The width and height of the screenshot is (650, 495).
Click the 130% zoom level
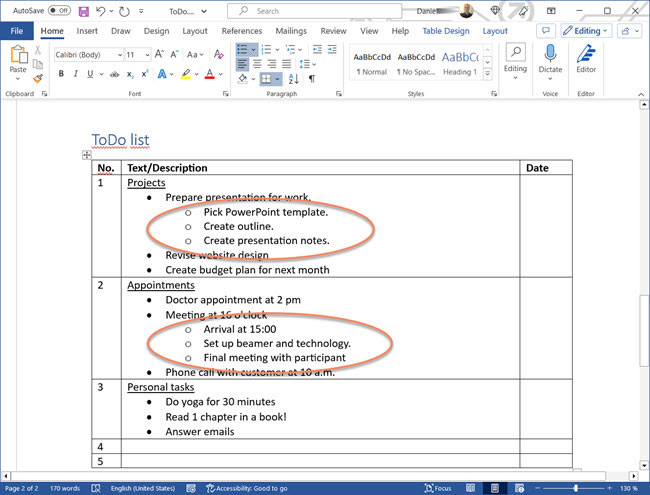[x=628, y=488]
